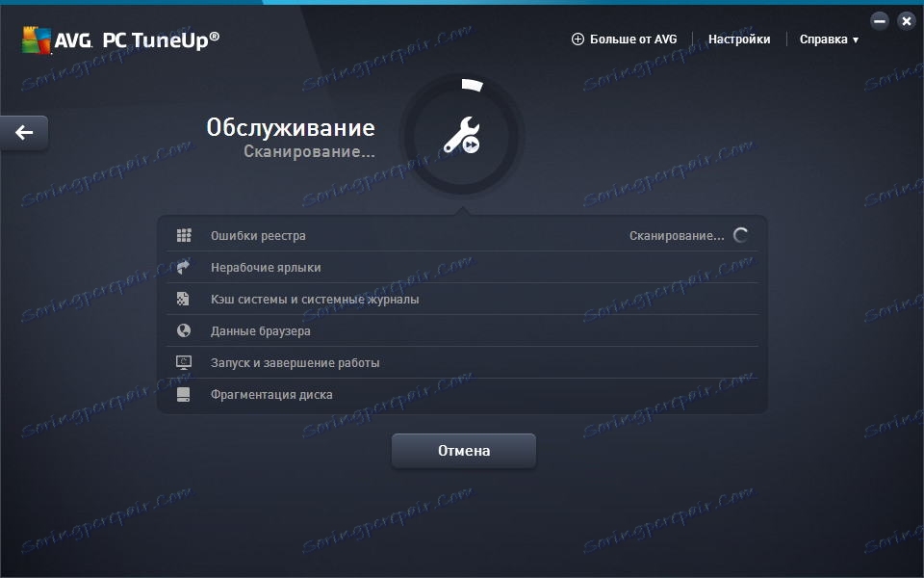The height and width of the screenshot is (578, 924).
Task: Cancel the scan with Отмена
Action: [x=463, y=450]
